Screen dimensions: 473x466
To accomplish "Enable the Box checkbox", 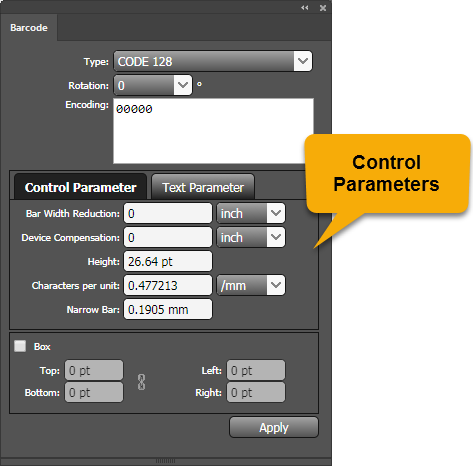I will pos(20,346).
